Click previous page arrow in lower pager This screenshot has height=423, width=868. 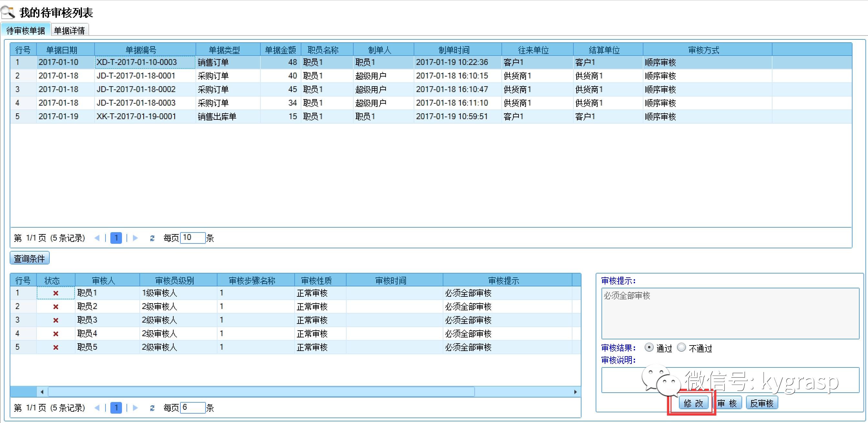[97, 408]
